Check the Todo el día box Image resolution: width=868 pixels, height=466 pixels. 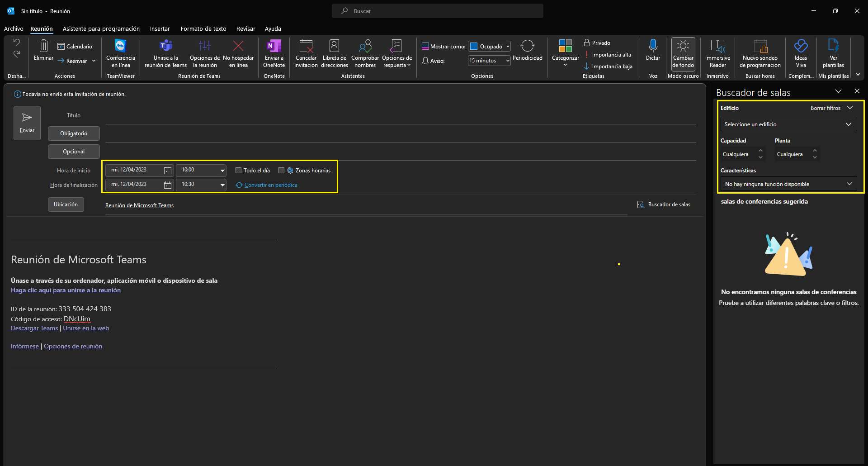coord(238,171)
